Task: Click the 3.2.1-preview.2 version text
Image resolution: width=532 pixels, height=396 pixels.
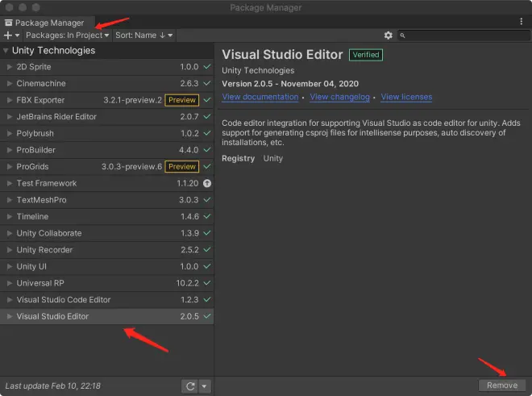Action: [x=133, y=100]
